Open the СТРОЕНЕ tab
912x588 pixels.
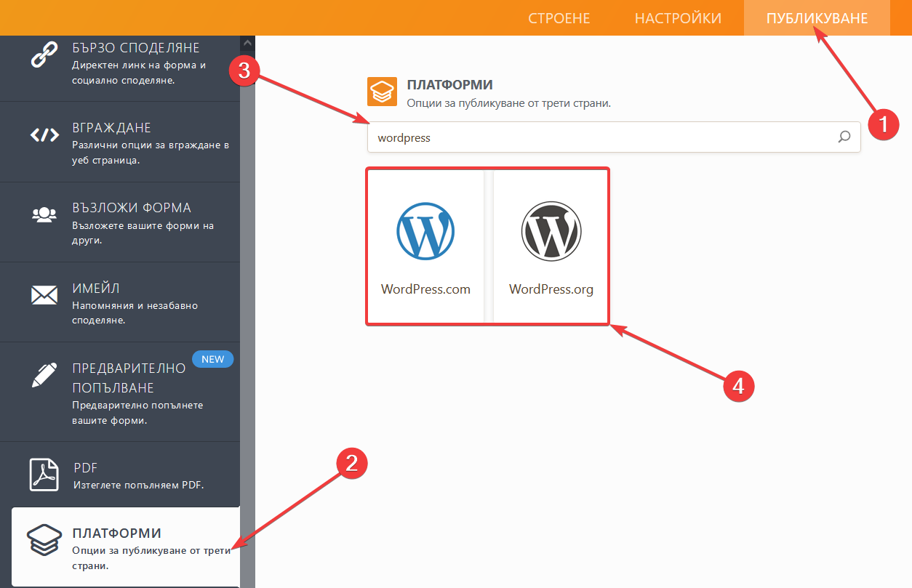[559, 18]
